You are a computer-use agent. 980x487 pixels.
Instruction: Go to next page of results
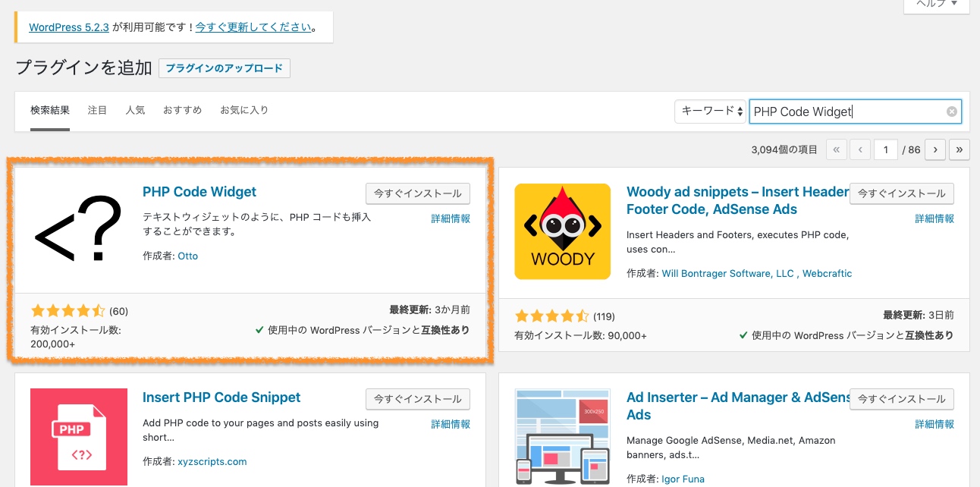coord(937,149)
